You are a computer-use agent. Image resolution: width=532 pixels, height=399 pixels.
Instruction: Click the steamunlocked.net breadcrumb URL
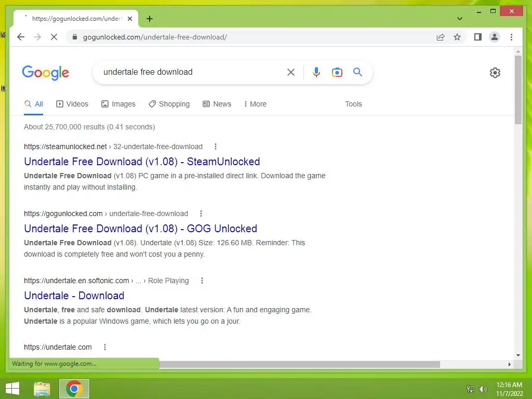click(x=113, y=147)
